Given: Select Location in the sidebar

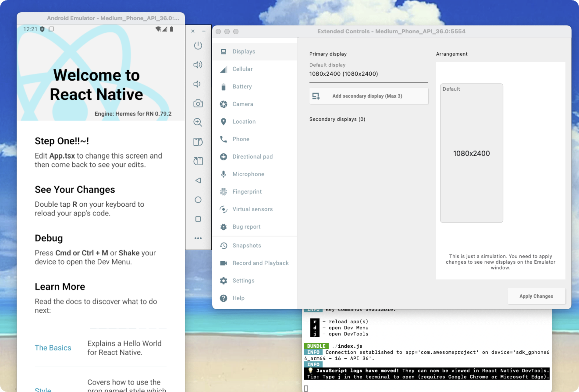Looking at the screenshot, I should click(244, 122).
